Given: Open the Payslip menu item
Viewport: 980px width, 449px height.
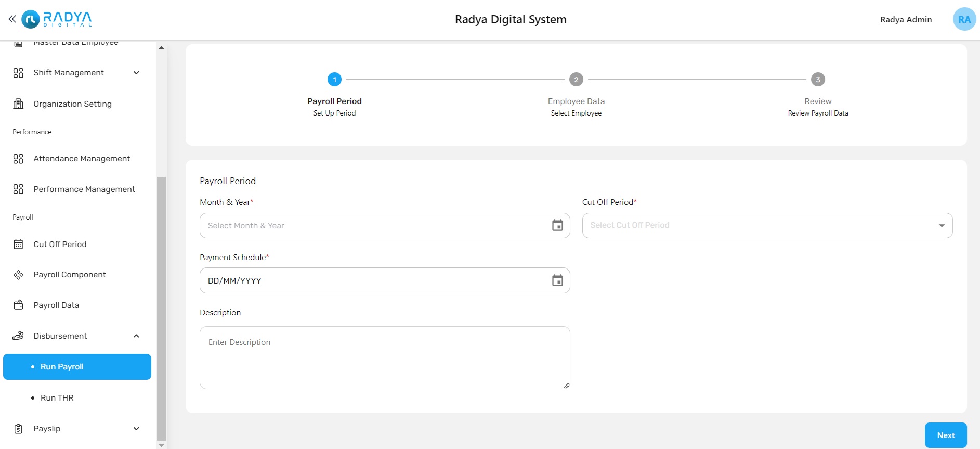Looking at the screenshot, I should (x=77, y=429).
